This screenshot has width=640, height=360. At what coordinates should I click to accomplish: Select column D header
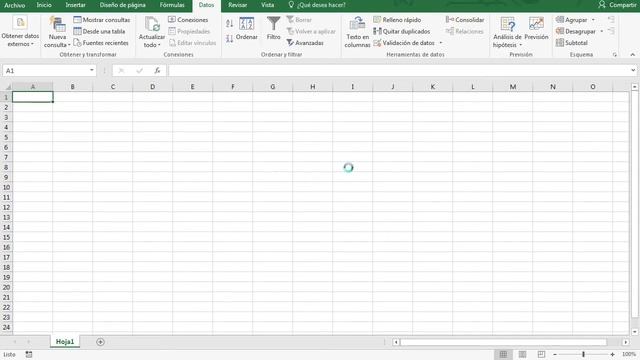(152, 87)
